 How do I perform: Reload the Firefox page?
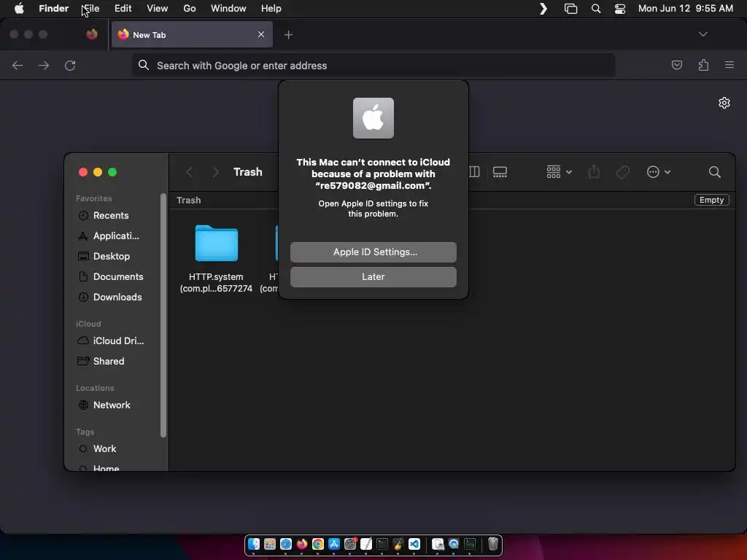(x=70, y=65)
